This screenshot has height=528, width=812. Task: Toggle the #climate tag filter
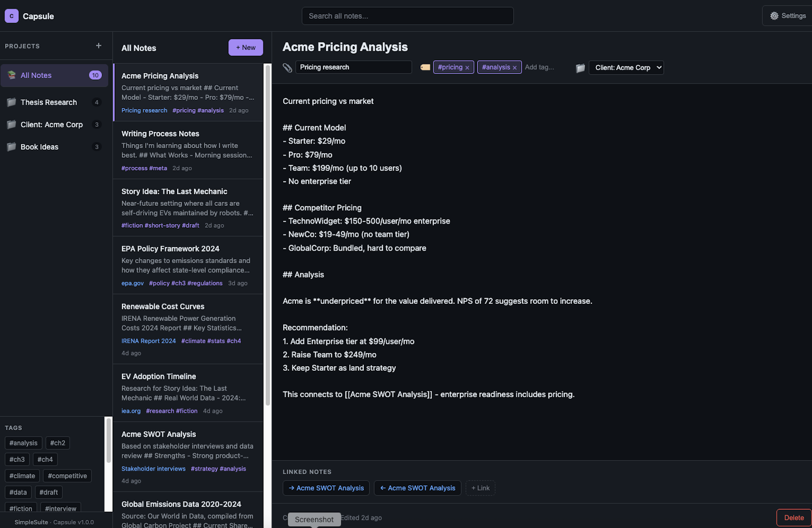click(22, 475)
